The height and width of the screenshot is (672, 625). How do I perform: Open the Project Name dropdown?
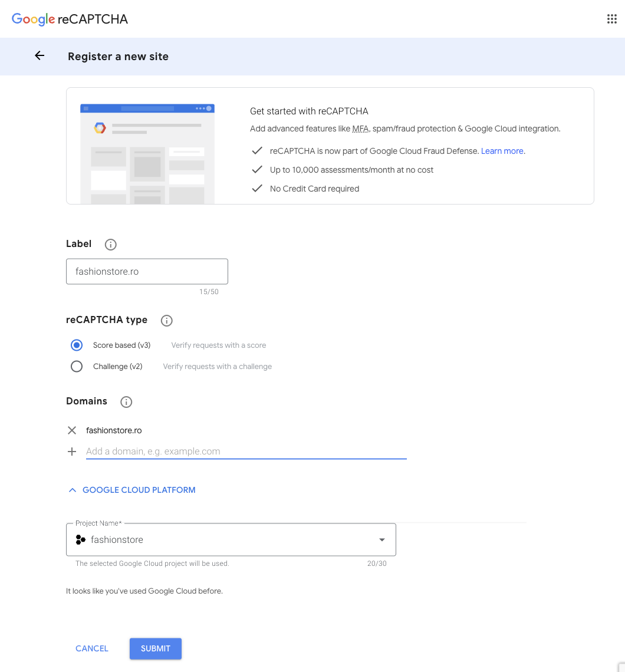[231, 539]
